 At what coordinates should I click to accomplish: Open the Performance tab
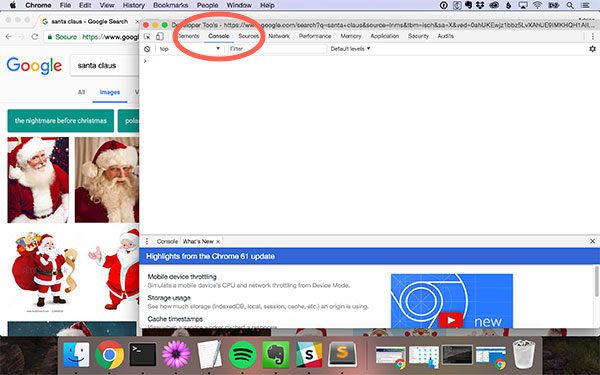(x=315, y=36)
